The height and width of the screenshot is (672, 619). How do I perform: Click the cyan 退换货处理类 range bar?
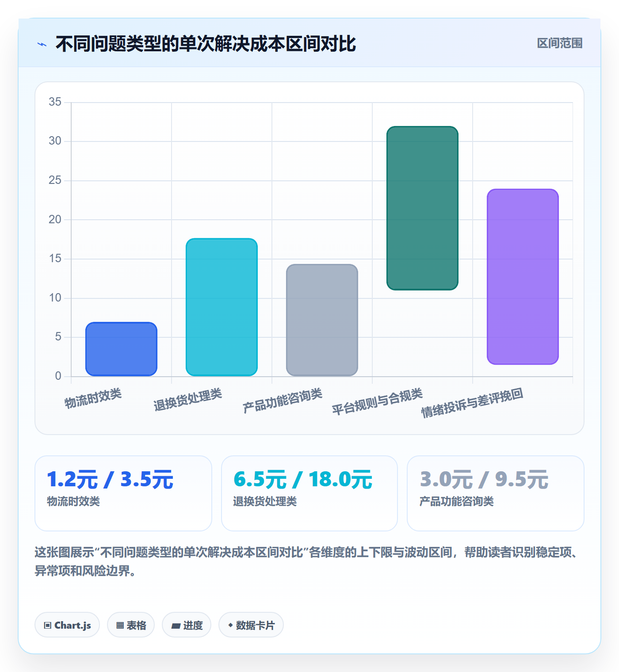[x=222, y=307]
